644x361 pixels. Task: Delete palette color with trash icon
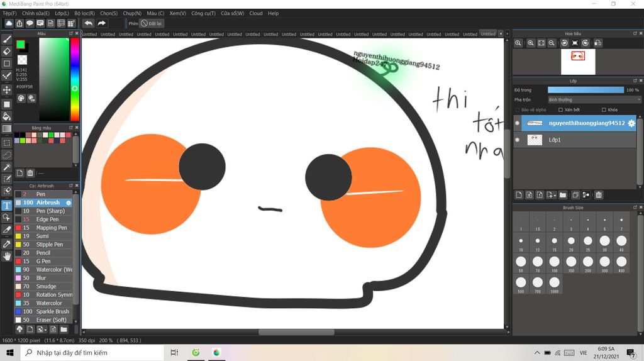click(30, 174)
